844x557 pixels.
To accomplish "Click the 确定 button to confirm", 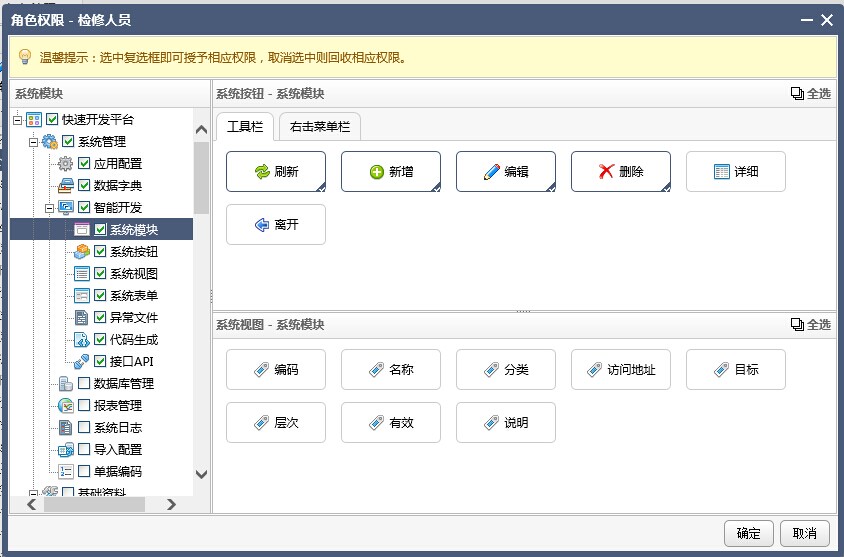I will pos(748,533).
